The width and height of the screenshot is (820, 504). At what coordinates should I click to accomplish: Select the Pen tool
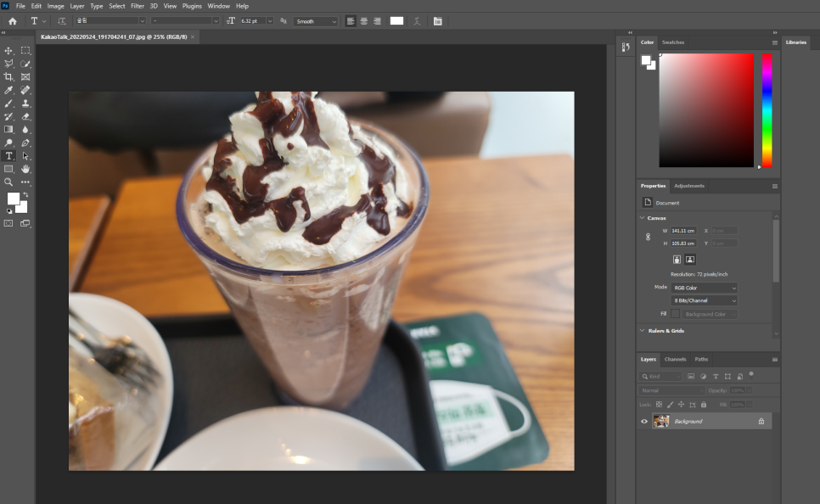point(25,143)
